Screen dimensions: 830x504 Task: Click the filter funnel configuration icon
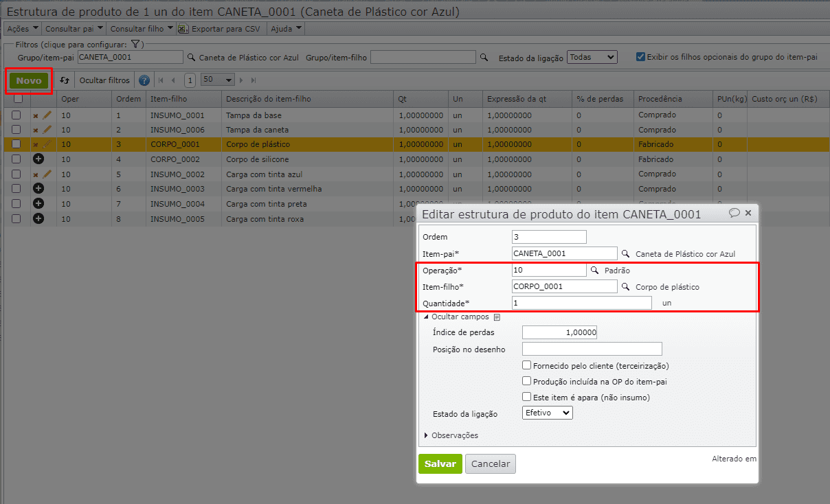coord(136,44)
